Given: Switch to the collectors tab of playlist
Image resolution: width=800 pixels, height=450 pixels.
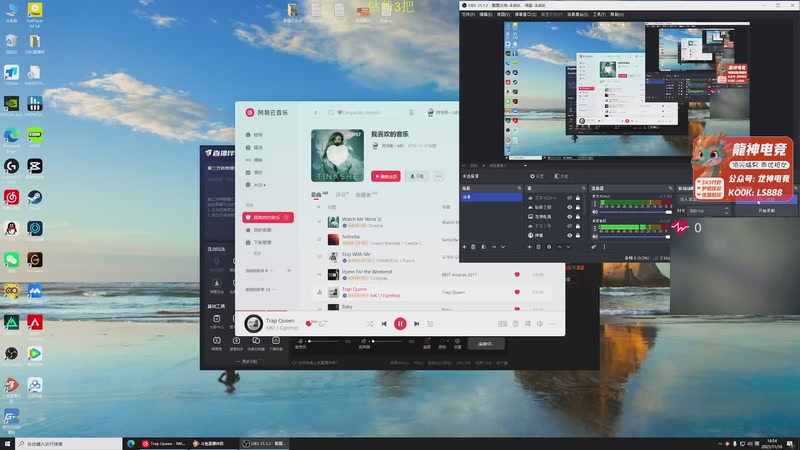Looking at the screenshot, I should click(366, 194).
